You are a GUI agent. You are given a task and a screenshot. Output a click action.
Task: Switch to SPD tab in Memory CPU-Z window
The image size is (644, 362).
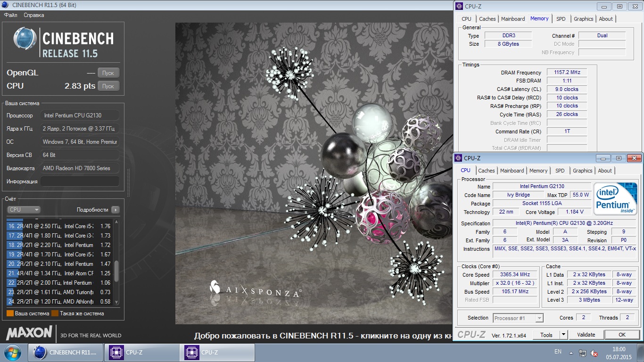561,19
